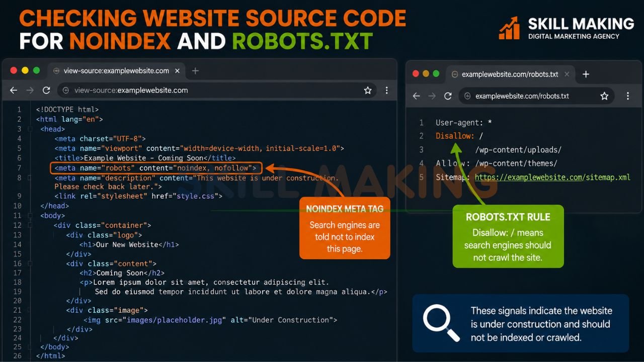This screenshot has height=362, width=644.
Task: Open three-dot menu in robots.txt window
Action: click(627, 96)
